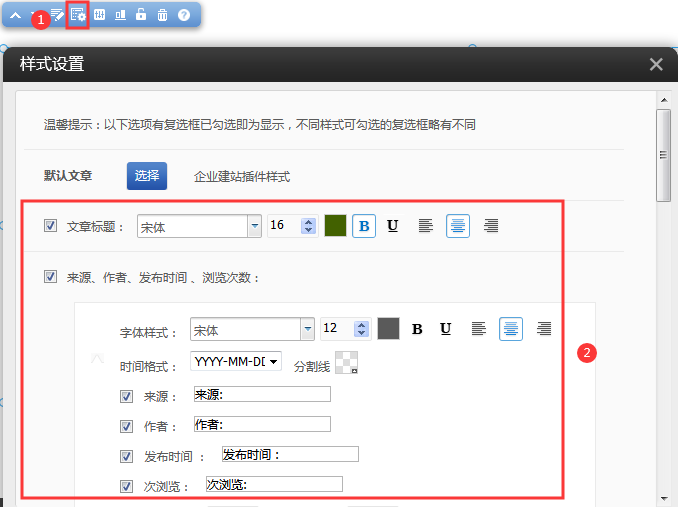Expand the 时间格式 YYYY-MM-DD dropdown
The height and width of the screenshot is (507, 678).
(x=274, y=361)
